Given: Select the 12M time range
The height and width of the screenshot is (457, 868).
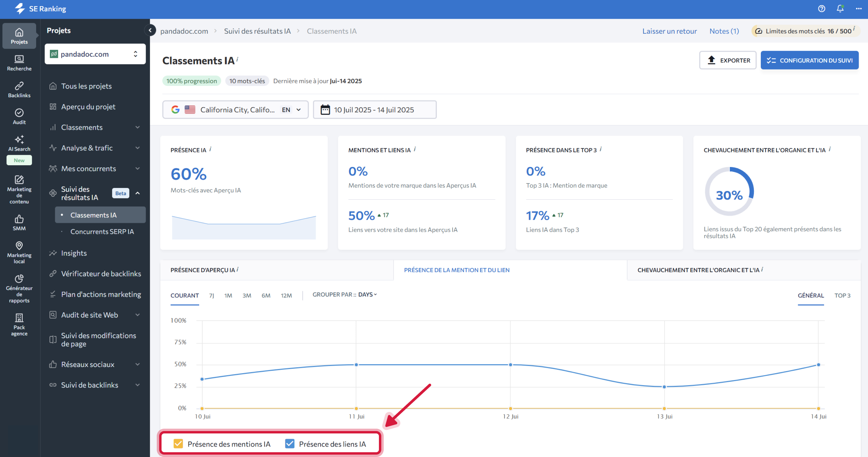Looking at the screenshot, I should (286, 295).
